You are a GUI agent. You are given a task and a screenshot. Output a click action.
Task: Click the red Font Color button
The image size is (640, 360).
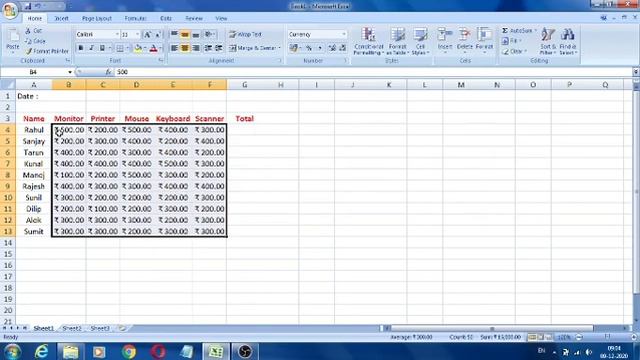(153, 49)
